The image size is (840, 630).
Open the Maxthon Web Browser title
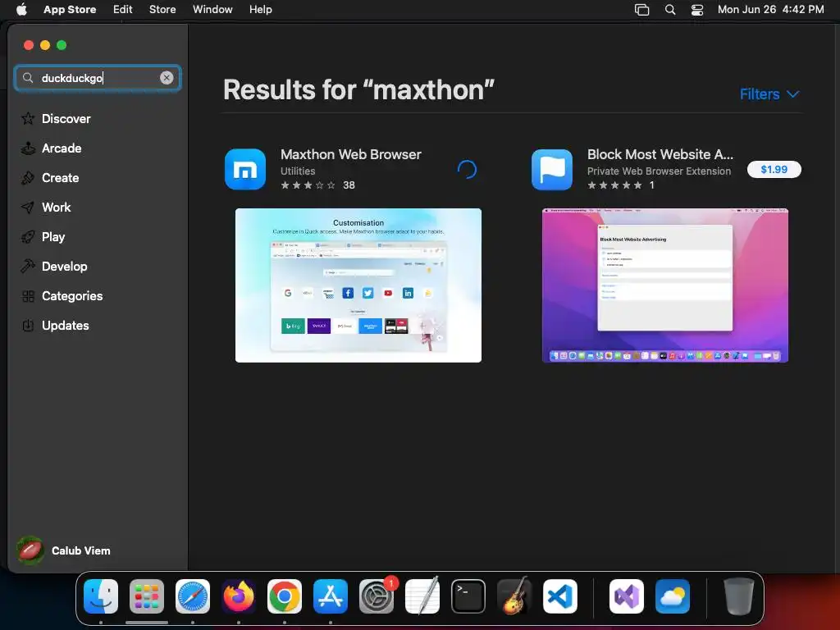[x=351, y=154]
